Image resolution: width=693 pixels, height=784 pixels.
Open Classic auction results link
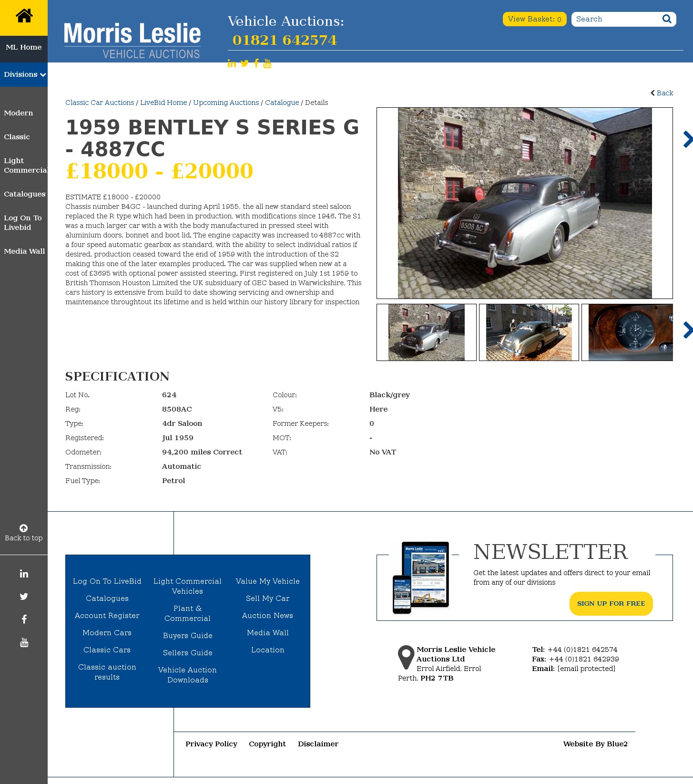[107, 672]
